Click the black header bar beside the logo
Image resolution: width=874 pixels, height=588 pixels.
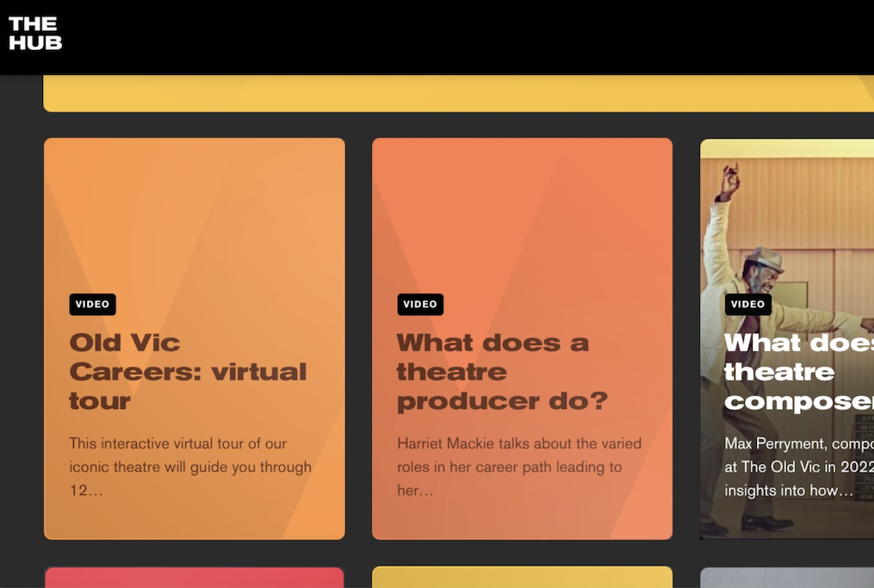431,36
